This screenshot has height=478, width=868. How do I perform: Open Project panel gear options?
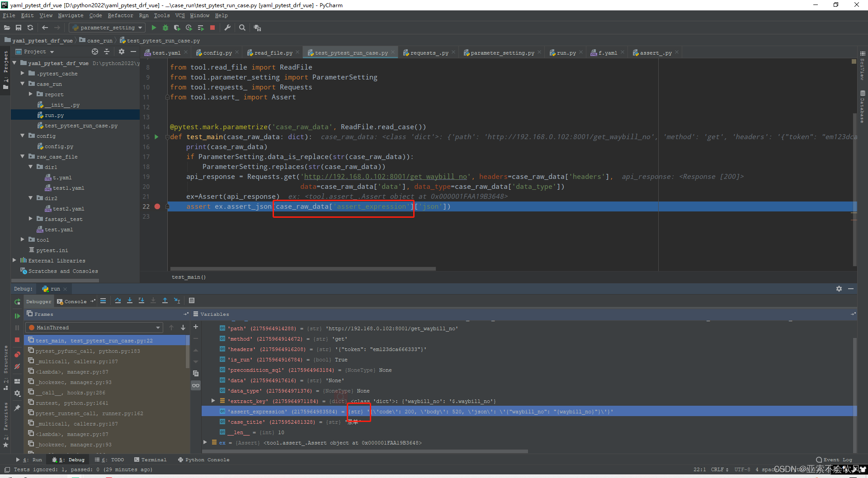[121, 52]
